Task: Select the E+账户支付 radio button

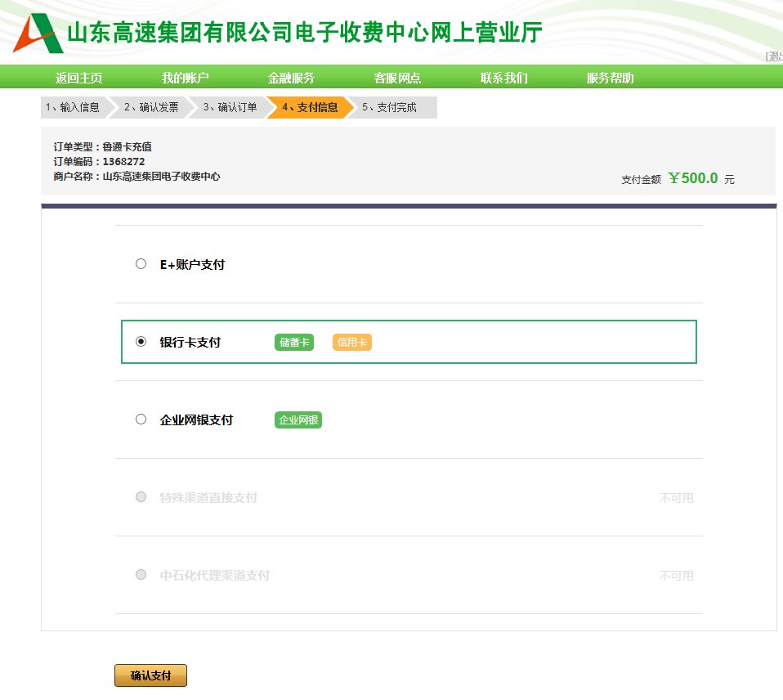Action: point(141,264)
